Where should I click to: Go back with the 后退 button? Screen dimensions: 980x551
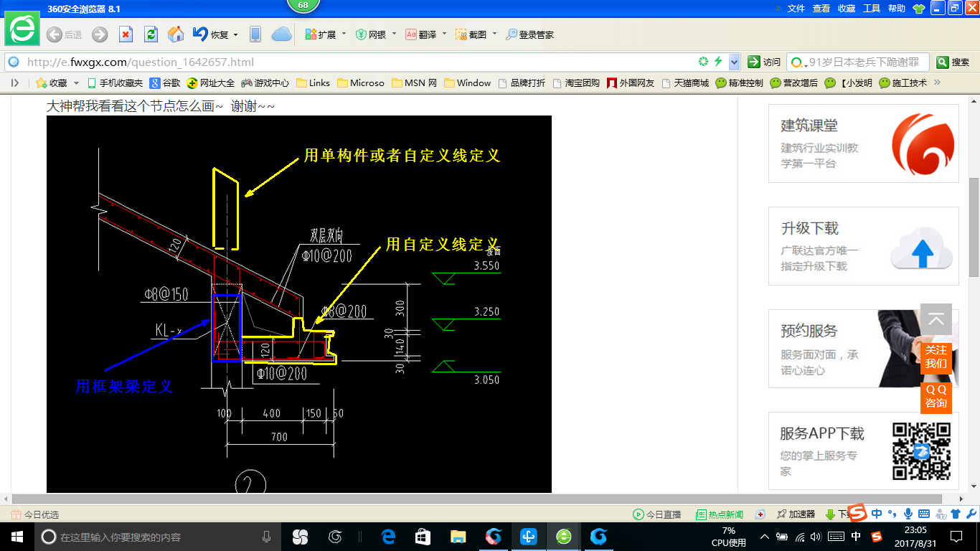click(x=64, y=34)
